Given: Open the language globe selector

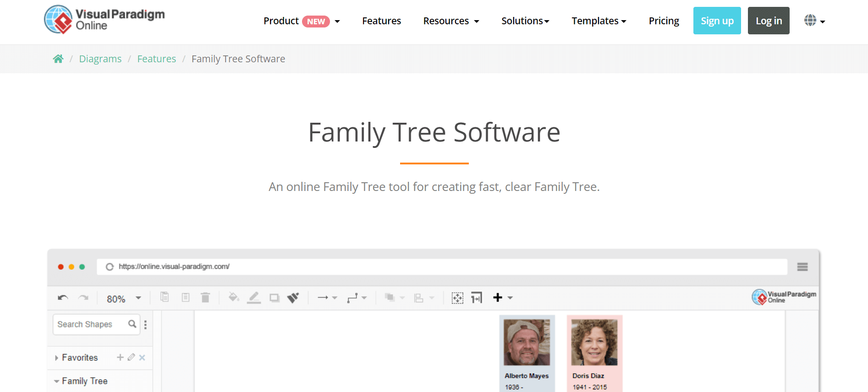Looking at the screenshot, I should (x=814, y=21).
